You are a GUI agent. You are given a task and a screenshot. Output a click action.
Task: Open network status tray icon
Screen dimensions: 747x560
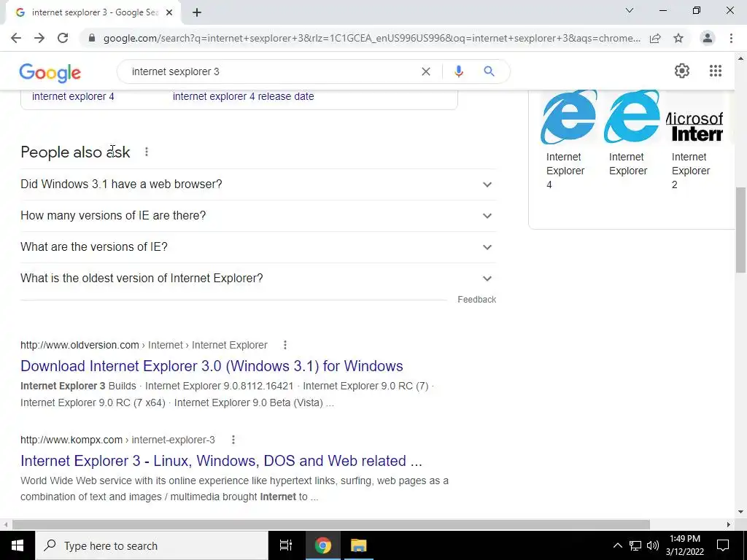(x=635, y=545)
